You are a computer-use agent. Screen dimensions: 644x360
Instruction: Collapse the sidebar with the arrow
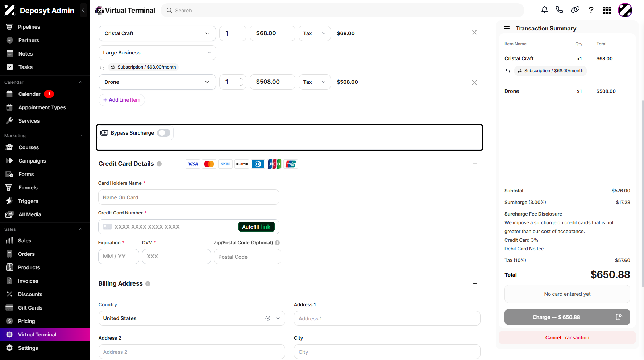pyautogui.click(x=84, y=10)
